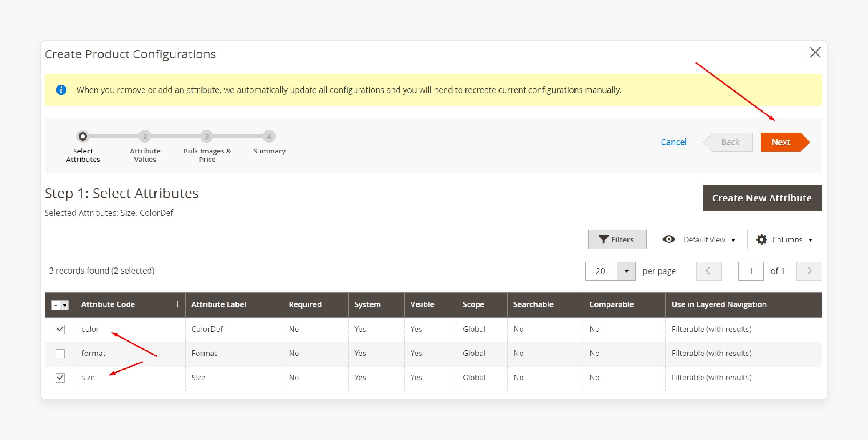Check the format attribute checkbox
This screenshot has width=868, height=440.
60,354
